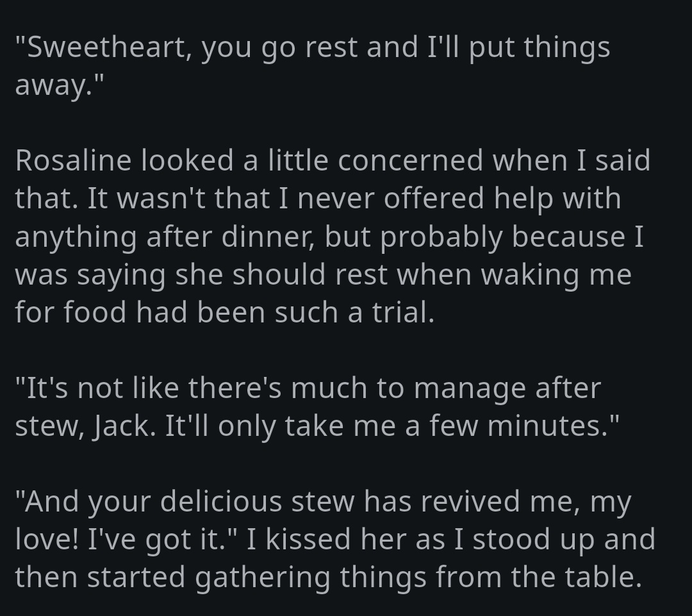Image resolution: width=692 pixels, height=616 pixels.
Task: Click the word "gathering" in the final line
Action: click(x=263, y=577)
